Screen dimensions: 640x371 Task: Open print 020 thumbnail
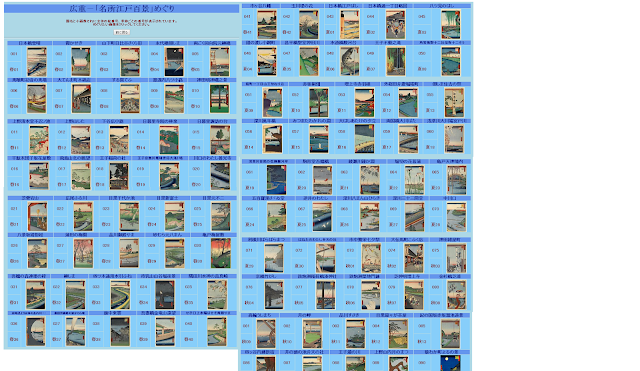pos(220,176)
